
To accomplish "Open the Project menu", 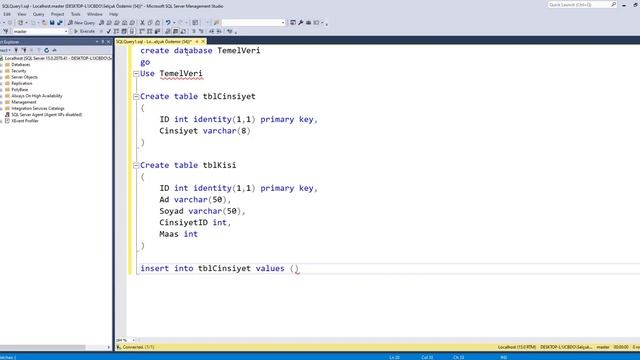I will point(57,14).
